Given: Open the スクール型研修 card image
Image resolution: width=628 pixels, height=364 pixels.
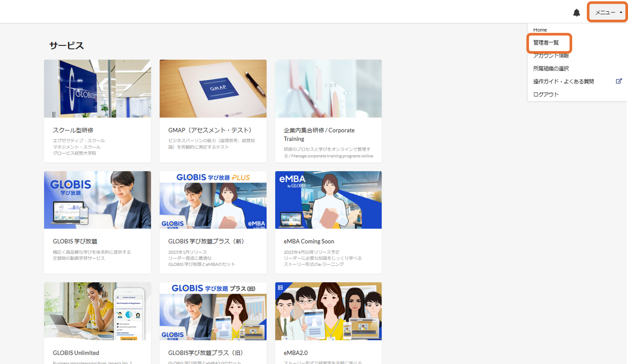Looking at the screenshot, I should pyautogui.click(x=98, y=88).
